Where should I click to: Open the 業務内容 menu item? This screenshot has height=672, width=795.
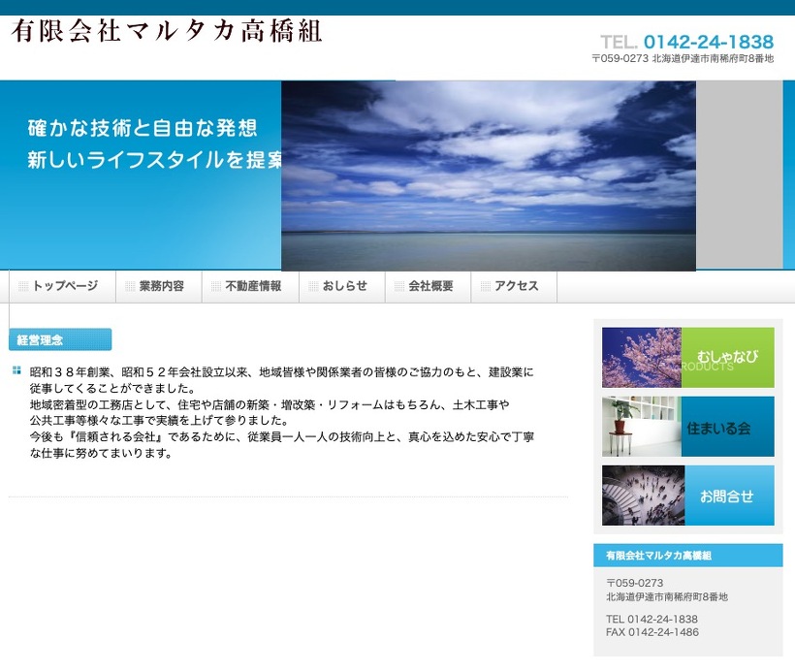point(160,287)
